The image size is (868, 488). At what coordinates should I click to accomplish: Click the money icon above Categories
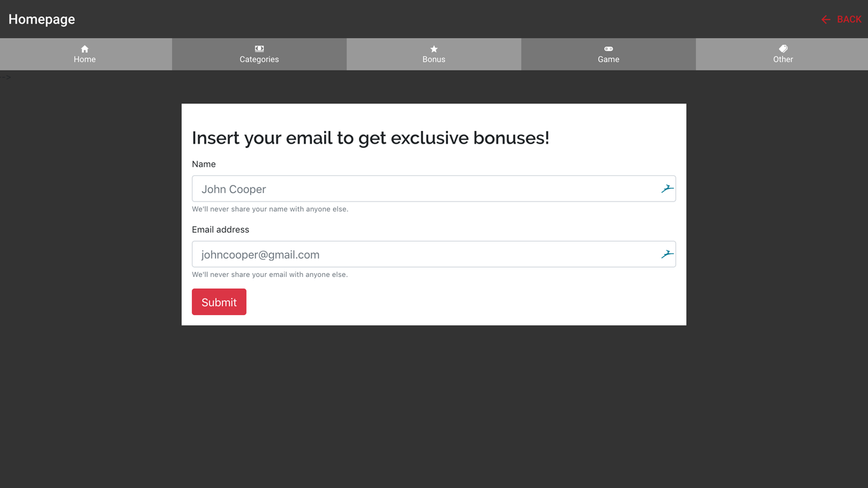259,49
